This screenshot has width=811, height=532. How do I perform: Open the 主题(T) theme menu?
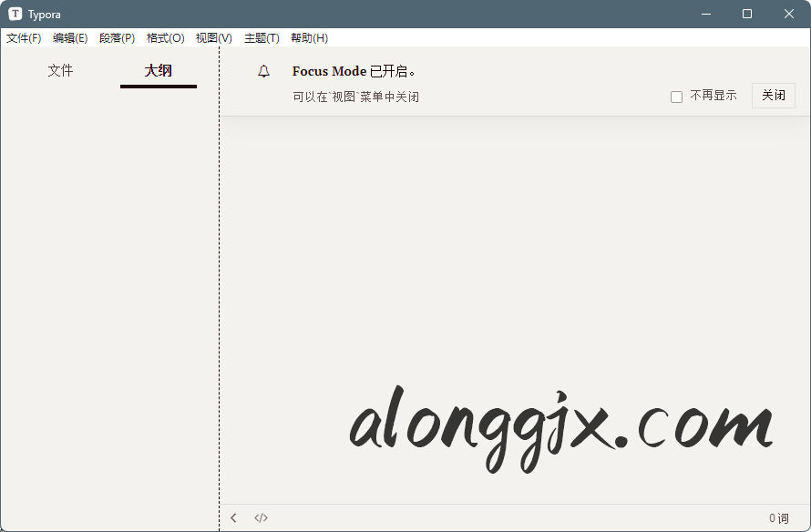pos(262,38)
